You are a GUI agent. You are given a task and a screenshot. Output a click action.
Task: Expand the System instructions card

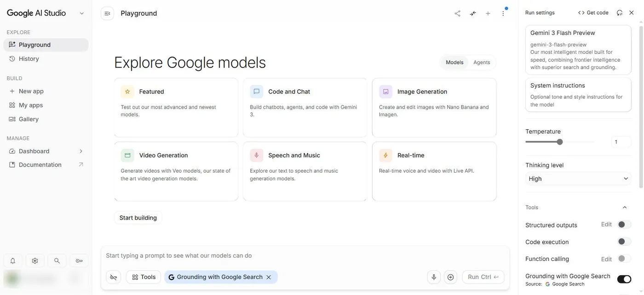point(578,94)
